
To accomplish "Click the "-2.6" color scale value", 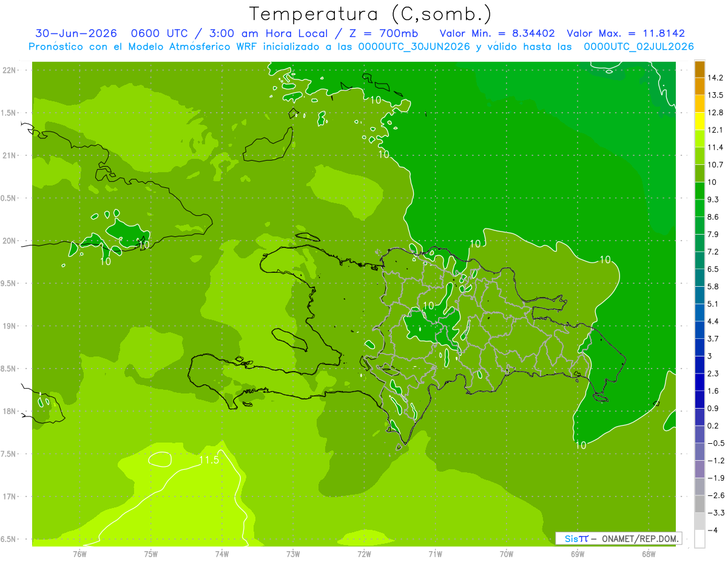I will coord(715,495).
